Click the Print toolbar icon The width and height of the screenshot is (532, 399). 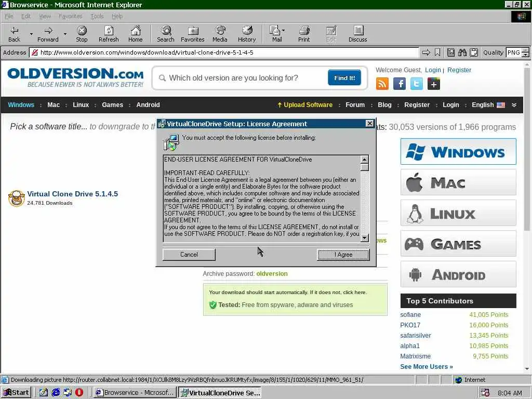(x=304, y=34)
